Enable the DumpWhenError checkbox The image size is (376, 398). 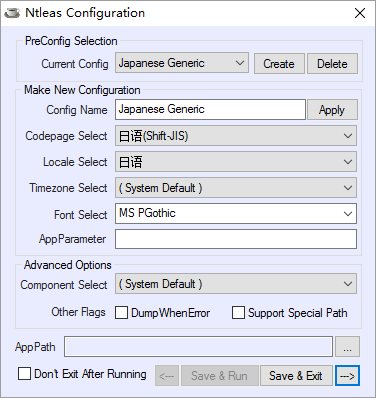121,313
